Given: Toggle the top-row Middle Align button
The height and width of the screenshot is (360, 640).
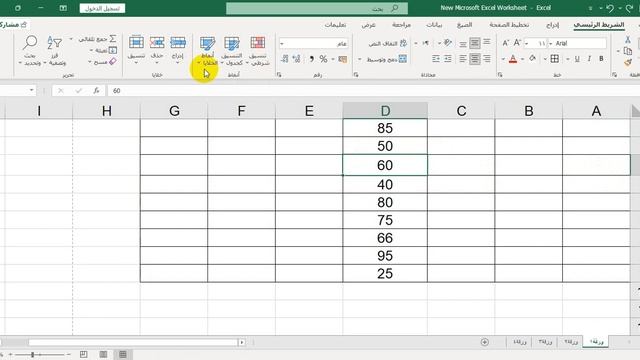Looking at the screenshot, I should click(474, 43).
